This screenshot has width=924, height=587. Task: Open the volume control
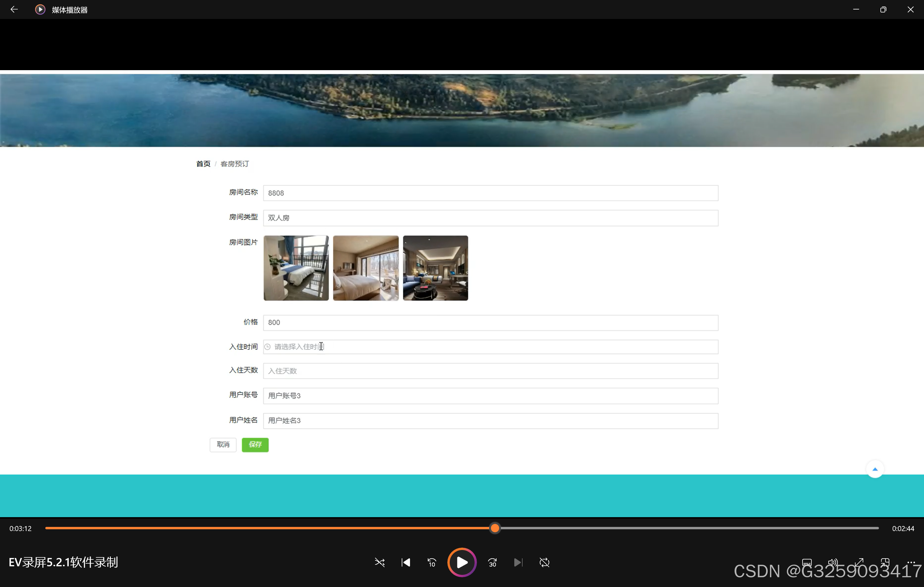833,562
